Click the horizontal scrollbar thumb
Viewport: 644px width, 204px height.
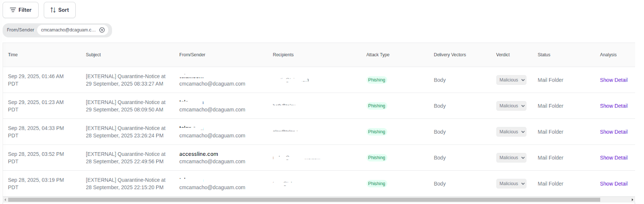[x=304, y=200]
